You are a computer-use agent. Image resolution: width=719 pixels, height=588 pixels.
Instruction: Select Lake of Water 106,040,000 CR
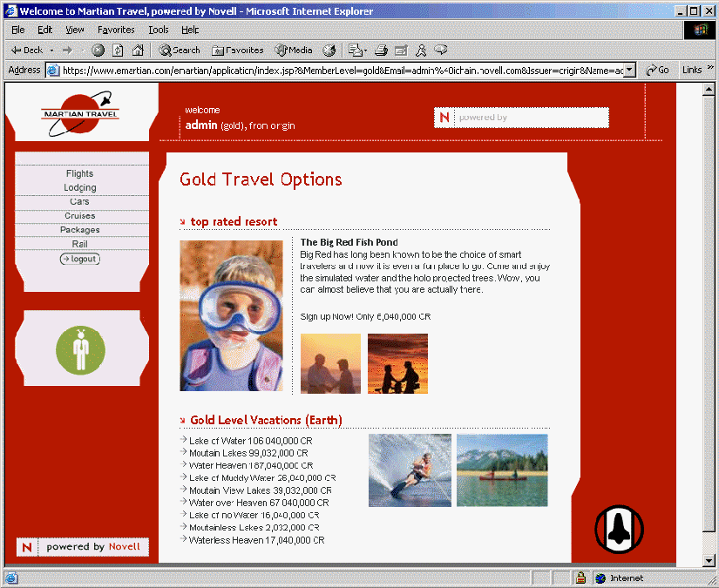(250, 441)
